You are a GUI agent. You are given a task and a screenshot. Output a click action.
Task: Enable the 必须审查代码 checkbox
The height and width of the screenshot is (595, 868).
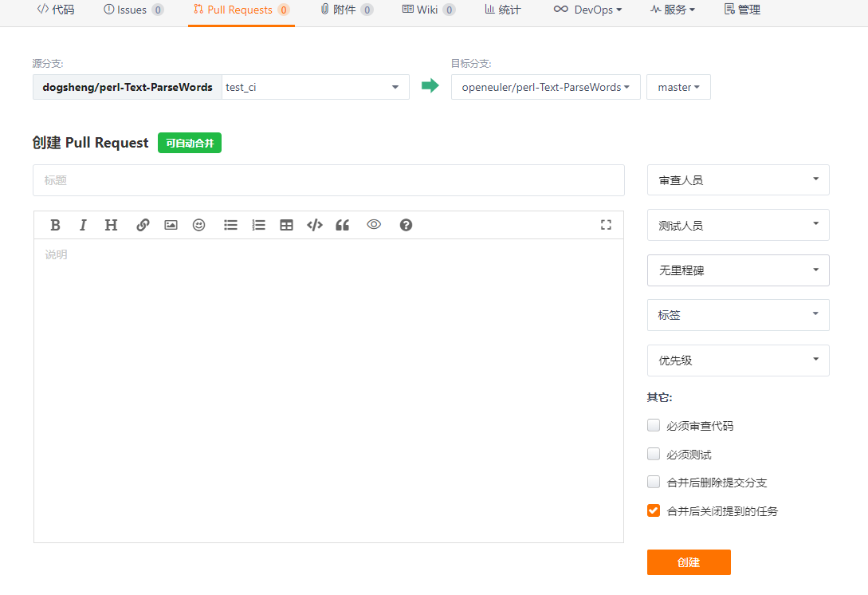tap(654, 426)
